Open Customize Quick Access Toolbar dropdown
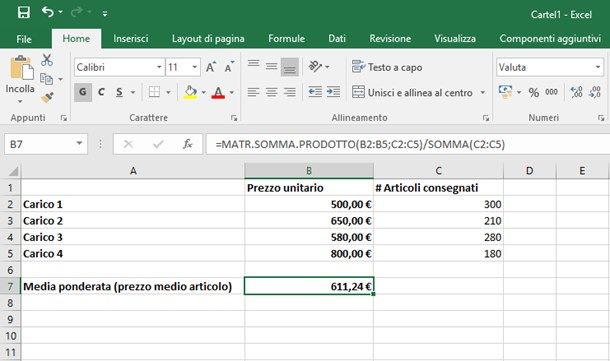The width and height of the screenshot is (610, 361). click(x=105, y=13)
